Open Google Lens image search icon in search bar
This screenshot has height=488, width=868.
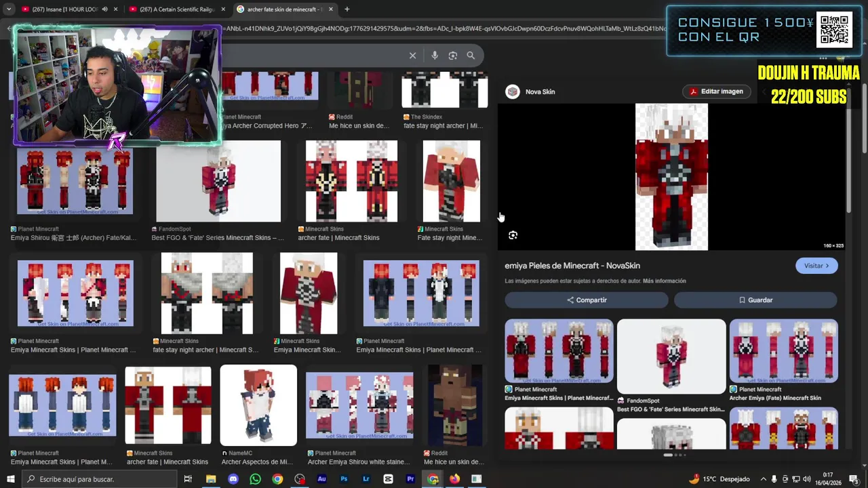click(x=453, y=56)
